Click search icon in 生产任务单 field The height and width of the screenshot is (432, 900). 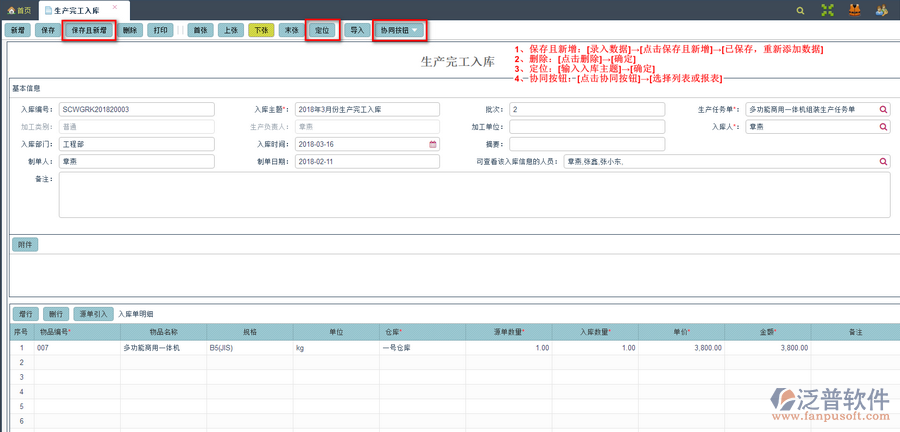(x=884, y=109)
